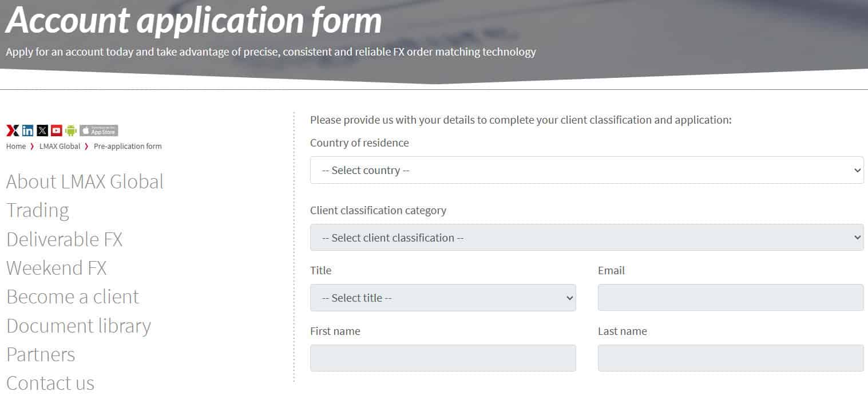The width and height of the screenshot is (868, 399).
Task: Open the Client classification category dropdown
Action: tap(586, 238)
